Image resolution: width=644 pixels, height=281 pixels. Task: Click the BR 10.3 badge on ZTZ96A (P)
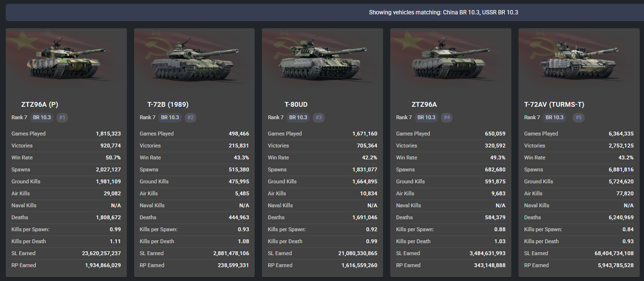coord(42,117)
